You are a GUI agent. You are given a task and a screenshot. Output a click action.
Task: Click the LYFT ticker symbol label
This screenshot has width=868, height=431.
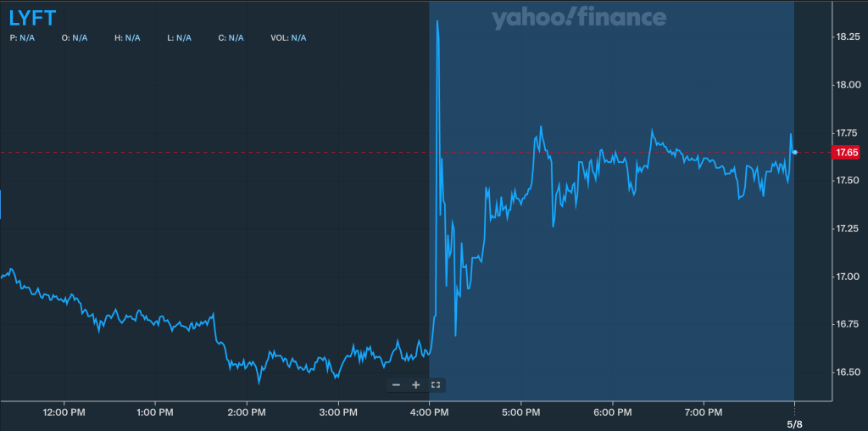coord(32,18)
